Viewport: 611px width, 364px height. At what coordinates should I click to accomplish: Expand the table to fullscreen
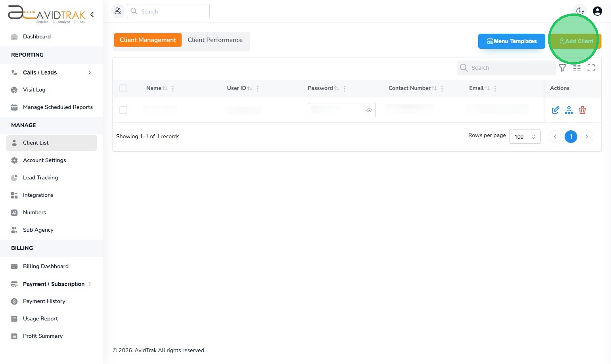click(x=591, y=68)
